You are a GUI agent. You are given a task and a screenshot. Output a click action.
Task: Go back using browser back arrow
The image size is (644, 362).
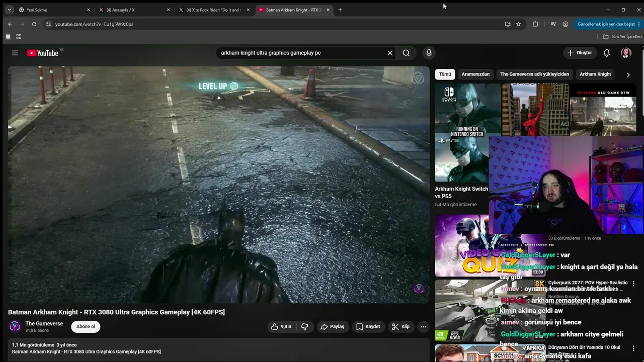(10, 24)
